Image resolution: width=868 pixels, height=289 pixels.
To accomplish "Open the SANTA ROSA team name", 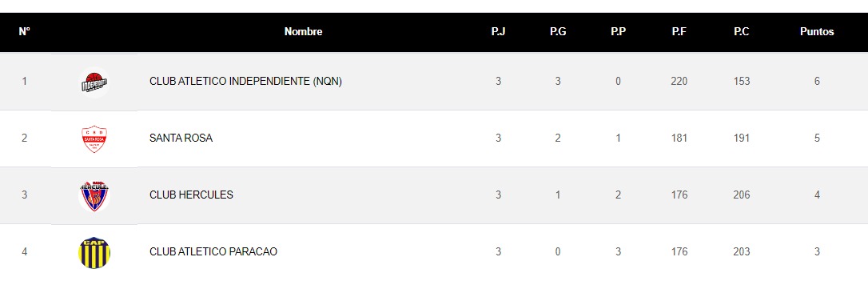I will point(181,138).
